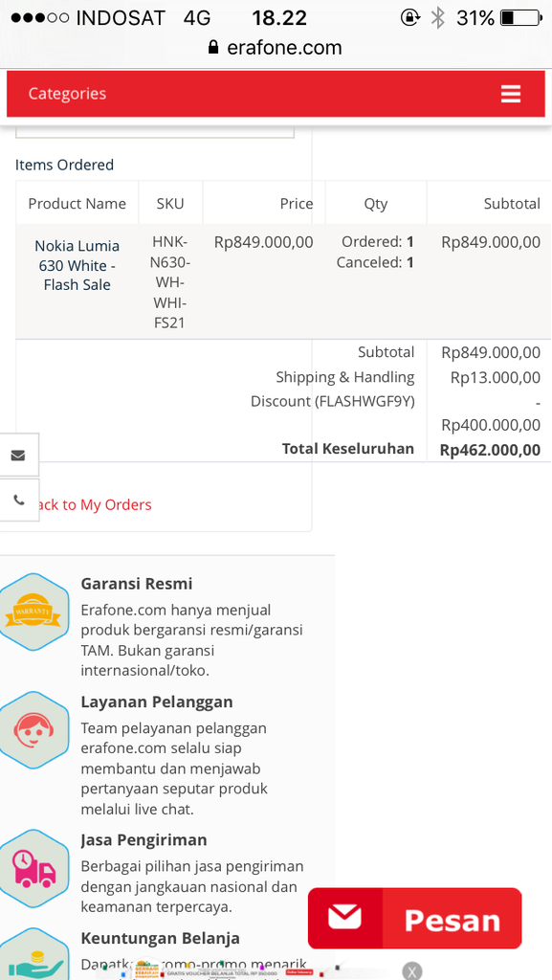Select the Rp462.000,00 grand total
The height and width of the screenshot is (980, 552).
point(490,450)
